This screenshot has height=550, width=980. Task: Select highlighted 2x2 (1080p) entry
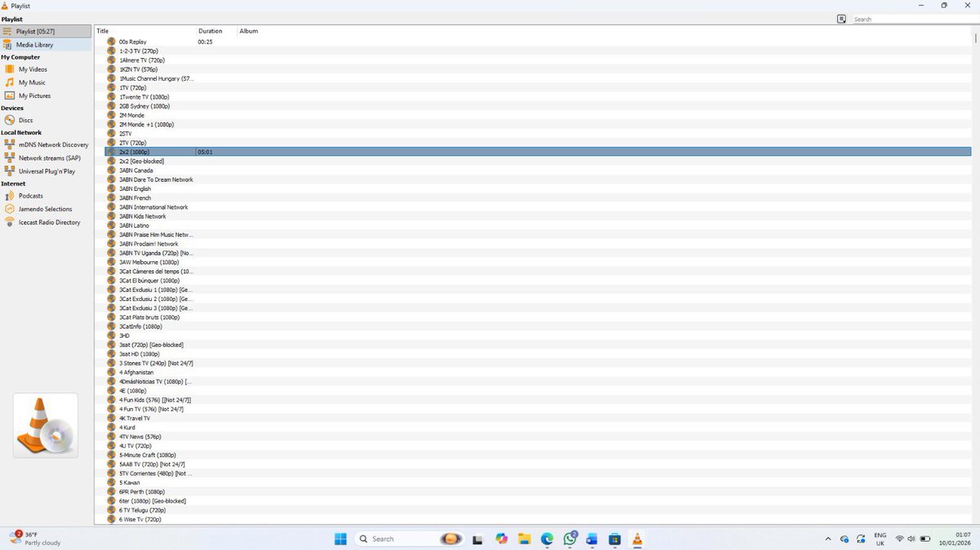(x=537, y=152)
